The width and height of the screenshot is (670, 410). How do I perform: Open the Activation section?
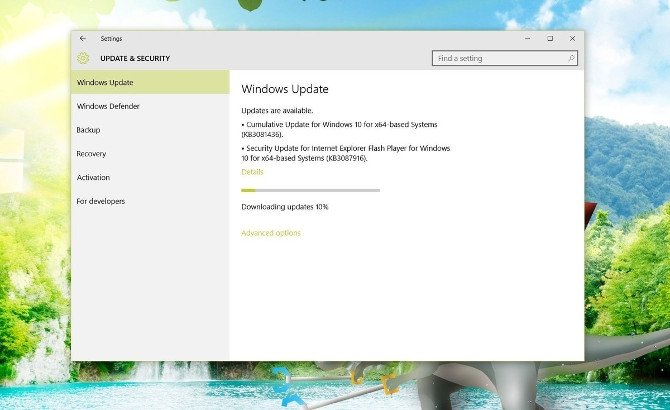click(x=150, y=177)
